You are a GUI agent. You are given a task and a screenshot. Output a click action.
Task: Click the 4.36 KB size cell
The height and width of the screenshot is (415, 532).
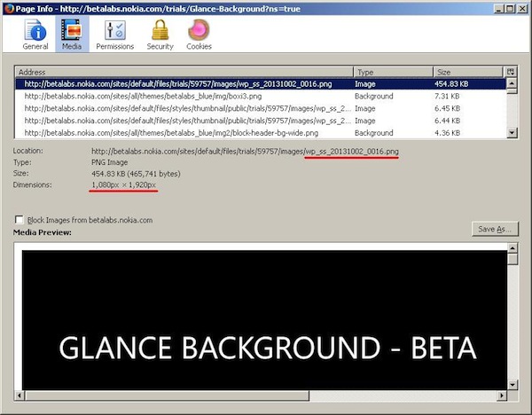pyautogui.click(x=447, y=133)
